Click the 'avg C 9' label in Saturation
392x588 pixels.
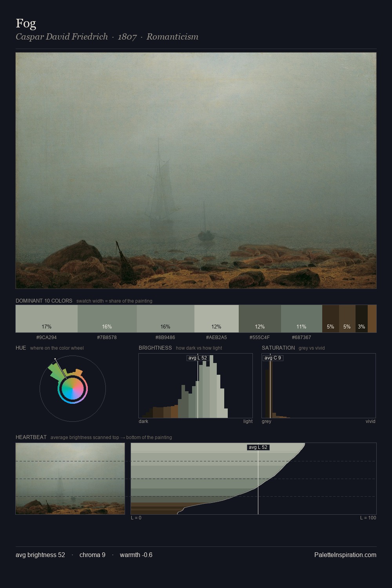(x=273, y=358)
